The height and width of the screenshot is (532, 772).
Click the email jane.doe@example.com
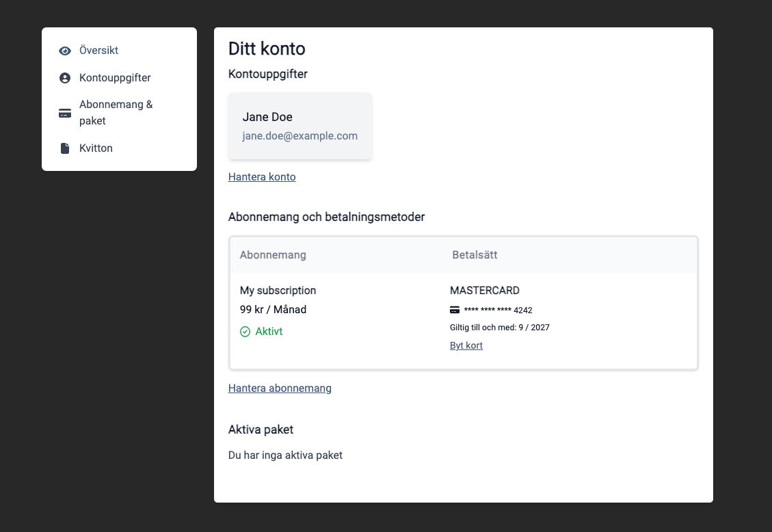coord(300,136)
